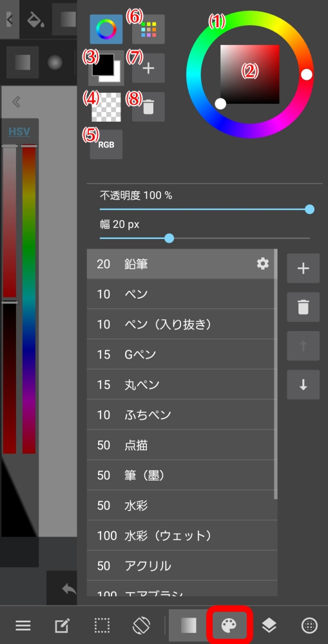Choose the linear gradient shape option
The image size is (328, 644).
[23, 62]
